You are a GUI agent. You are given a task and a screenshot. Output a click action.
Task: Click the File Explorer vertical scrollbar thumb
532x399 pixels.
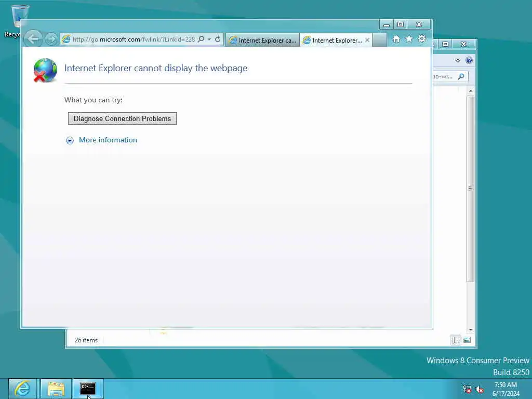pos(470,189)
